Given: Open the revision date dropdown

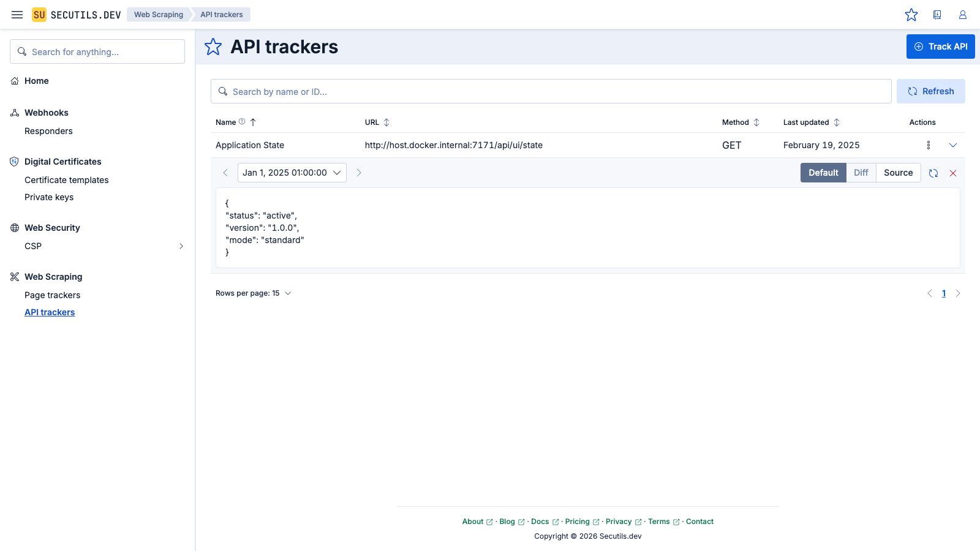Looking at the screenshot, I should 292,173.
